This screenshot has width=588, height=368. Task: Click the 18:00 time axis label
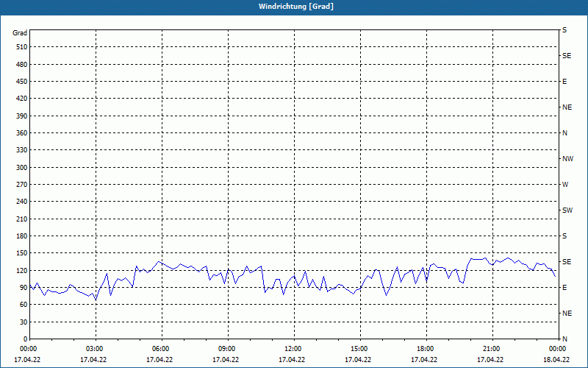click(x=426, y=349)
